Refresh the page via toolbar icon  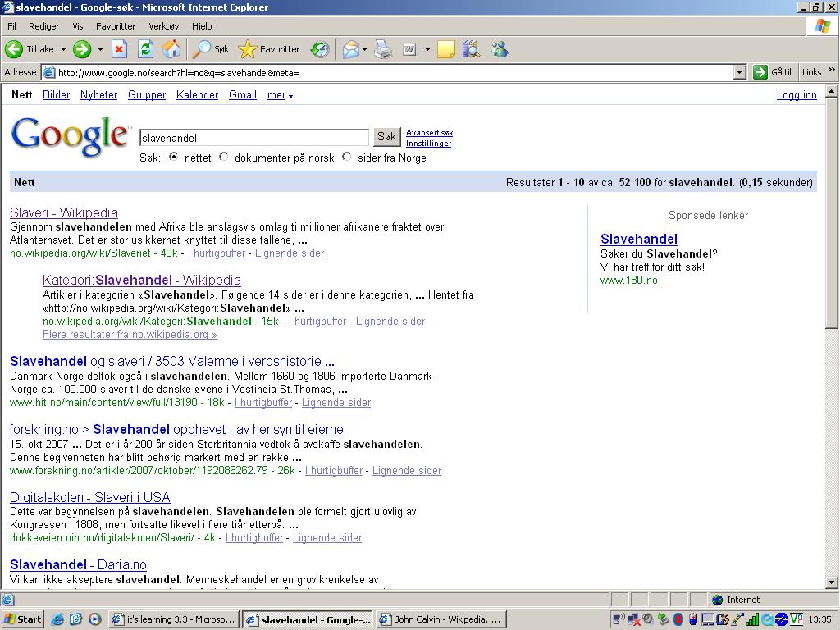pos(145,49)
